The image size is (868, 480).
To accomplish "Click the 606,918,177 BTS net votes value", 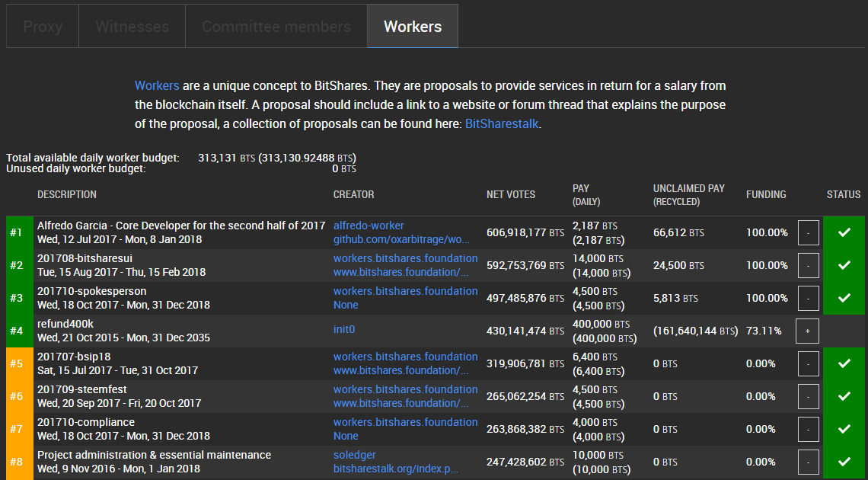I will [x=525, y=233].
